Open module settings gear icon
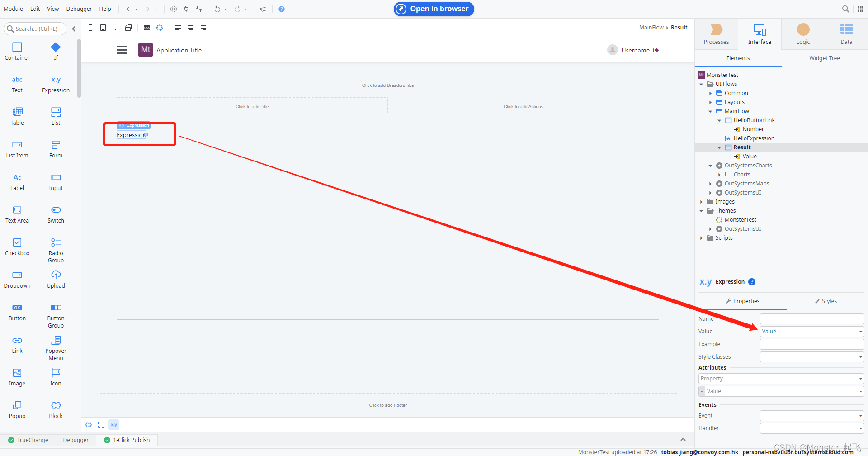The height and width of the screenshot is (456, 868). pyautogui.click(x=174, y=9)
